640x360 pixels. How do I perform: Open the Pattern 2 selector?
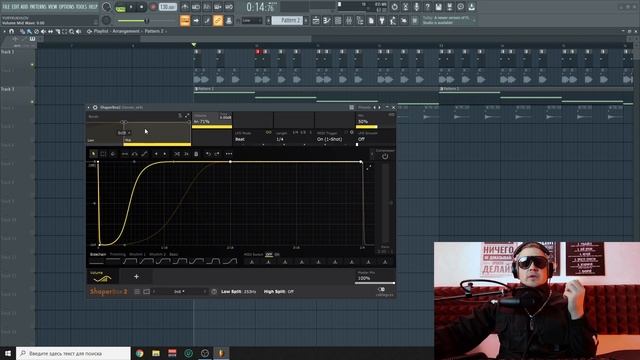(x=288, y=20)
